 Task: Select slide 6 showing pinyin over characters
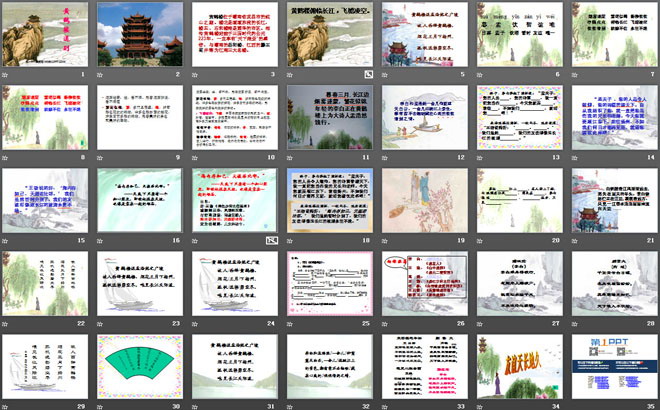tap(518, 34)
